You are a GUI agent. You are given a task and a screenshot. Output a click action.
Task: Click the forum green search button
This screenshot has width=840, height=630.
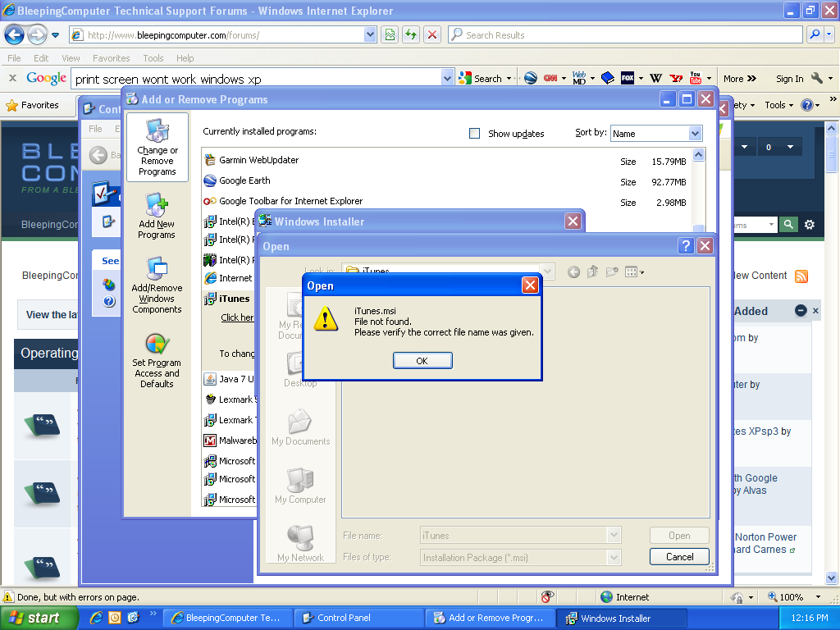pyautogui.click(x=788, y=225)
